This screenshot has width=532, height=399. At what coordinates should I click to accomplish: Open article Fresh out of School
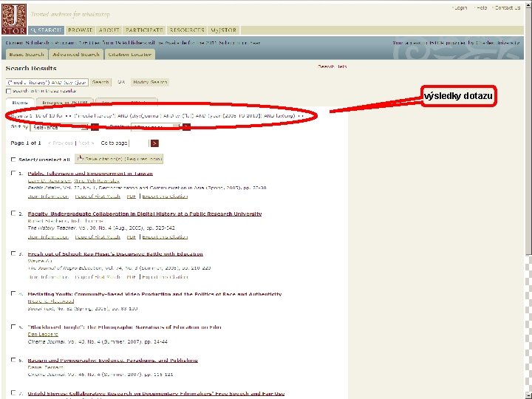coord(115,253)
